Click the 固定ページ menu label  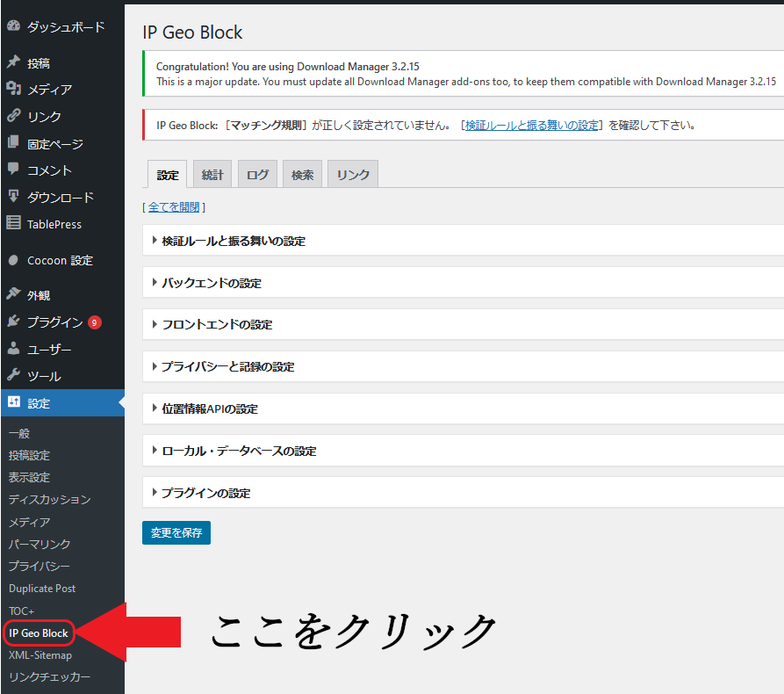(x=55, y=144)
